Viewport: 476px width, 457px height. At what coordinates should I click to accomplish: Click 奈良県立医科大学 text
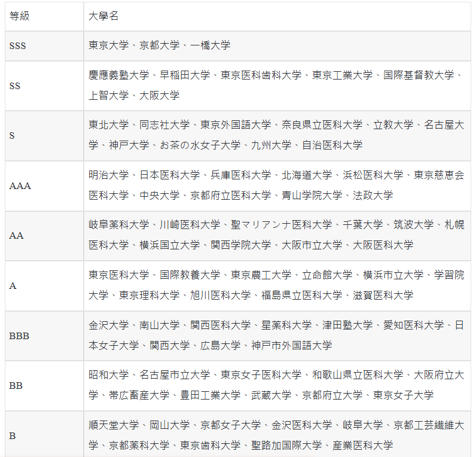click(x=322, y=125)
